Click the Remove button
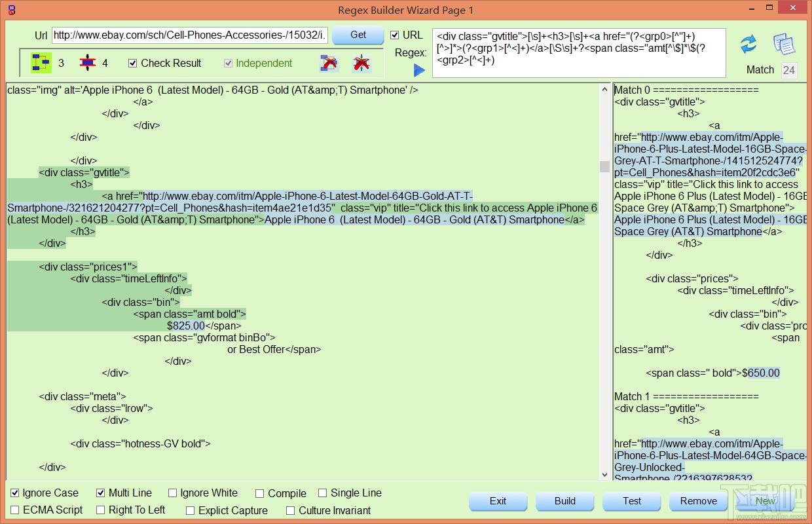 point(699,501)
